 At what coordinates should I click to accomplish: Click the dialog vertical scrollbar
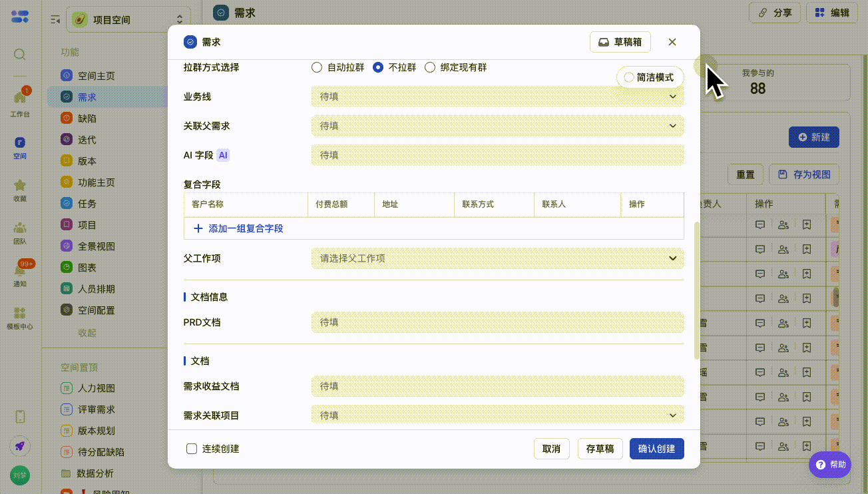(x=697, y=290)
